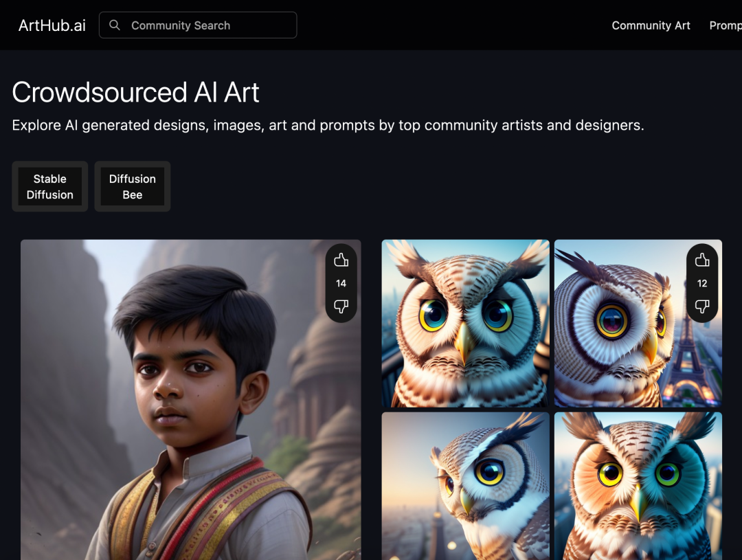Open the Community Art nav item
This screenshot has width=742, height=560.
(651, 25)
